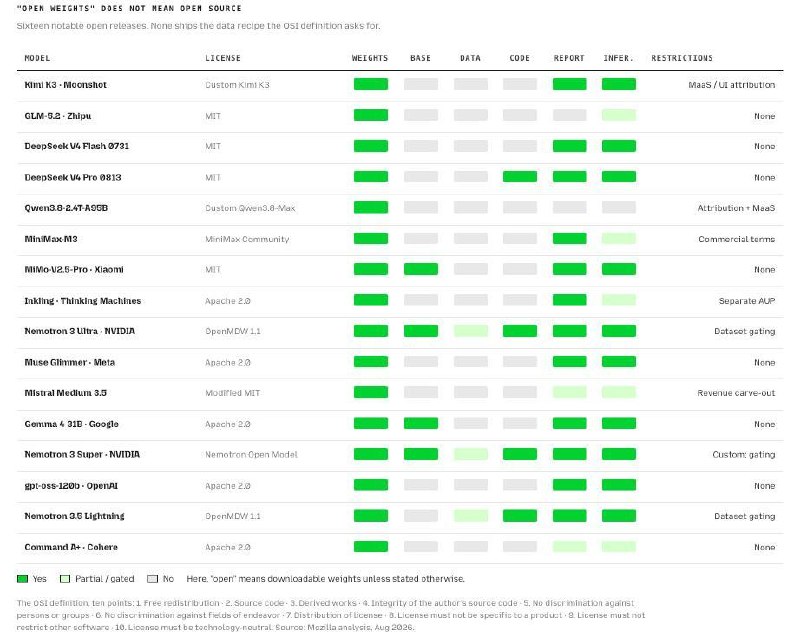This screenshot has width=800, height=638.
Task: Select the Nemotron 3.5 Lightning model name
Action: [74, 516]
